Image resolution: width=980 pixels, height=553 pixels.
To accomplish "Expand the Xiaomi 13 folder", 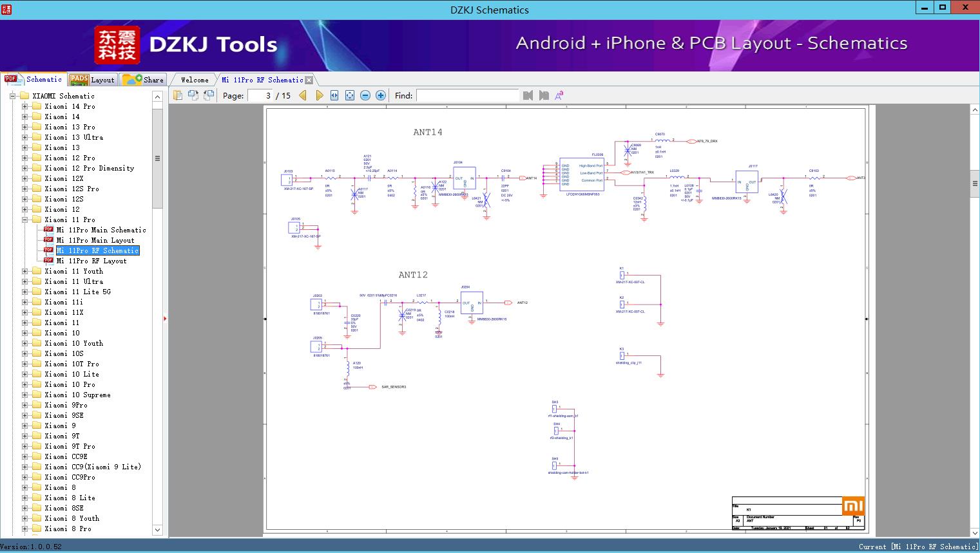I will coord(24,147).
